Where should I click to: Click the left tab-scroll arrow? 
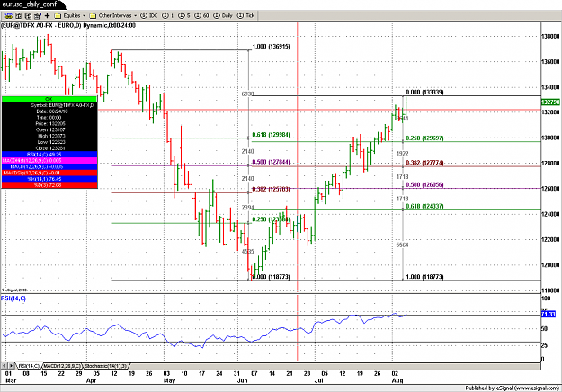pos(4,366)
